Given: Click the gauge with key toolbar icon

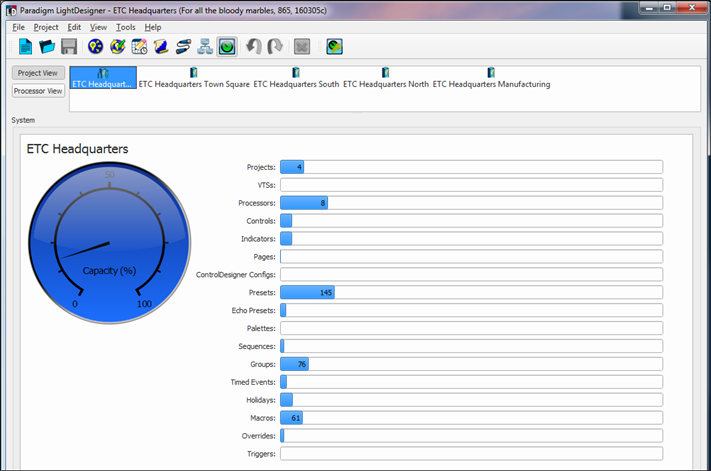Looking at the screenshot, I should pos(334,46).
